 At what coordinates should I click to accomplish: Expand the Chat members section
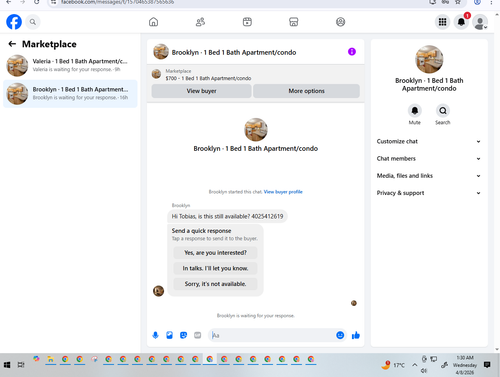tap(429, 159)
